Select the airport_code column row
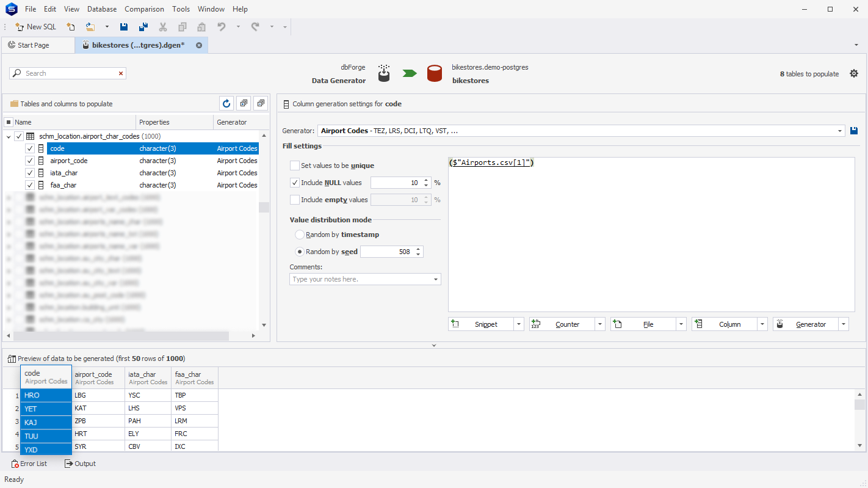This screenshot has height=488, width=868. coord(153,161)
